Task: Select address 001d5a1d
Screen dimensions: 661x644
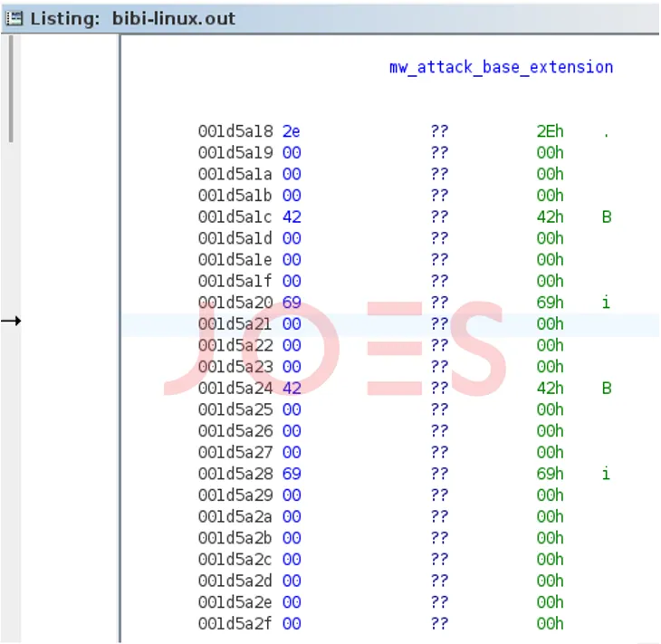Action: click(x=235, y=239)
